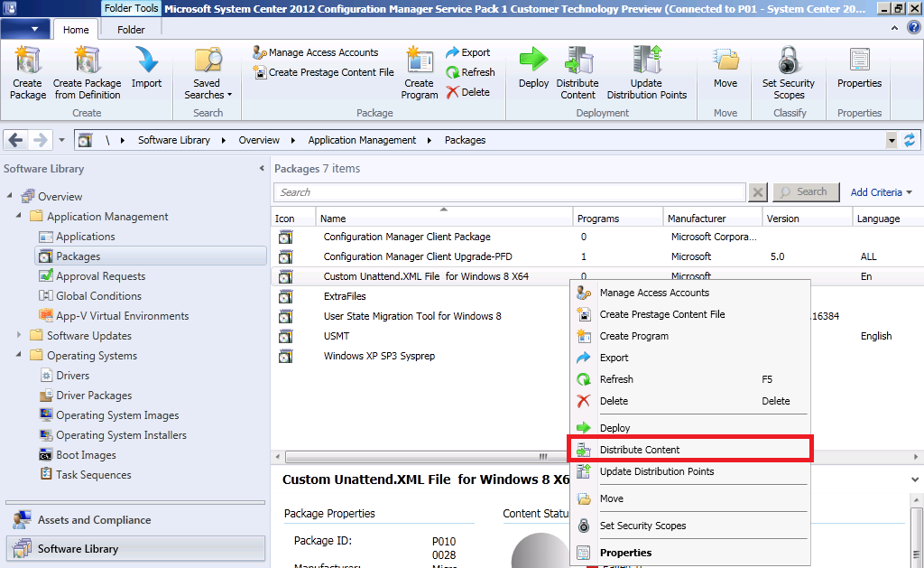Open the Add Criteria dropdown
This screenshot has height=568, width=924.
(881, 192)
